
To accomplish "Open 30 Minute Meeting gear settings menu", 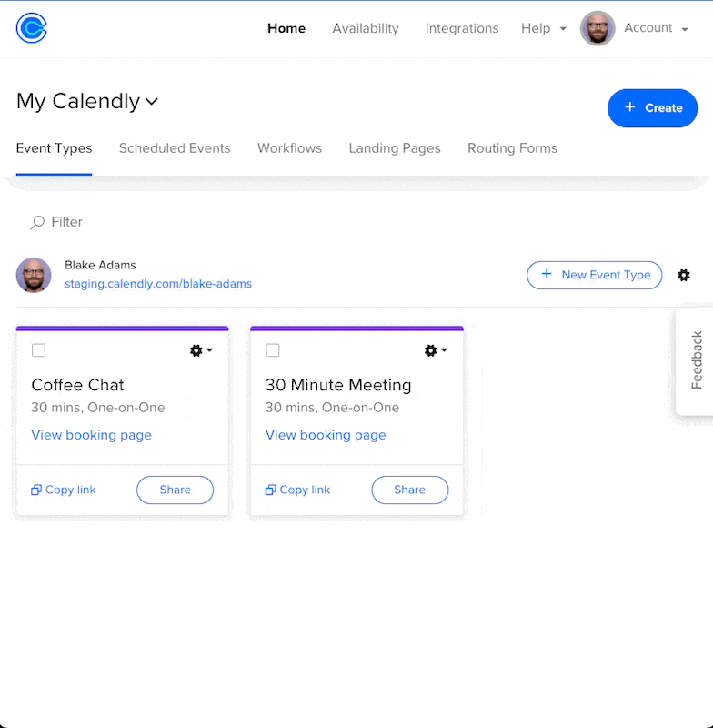I will [435, 350].
